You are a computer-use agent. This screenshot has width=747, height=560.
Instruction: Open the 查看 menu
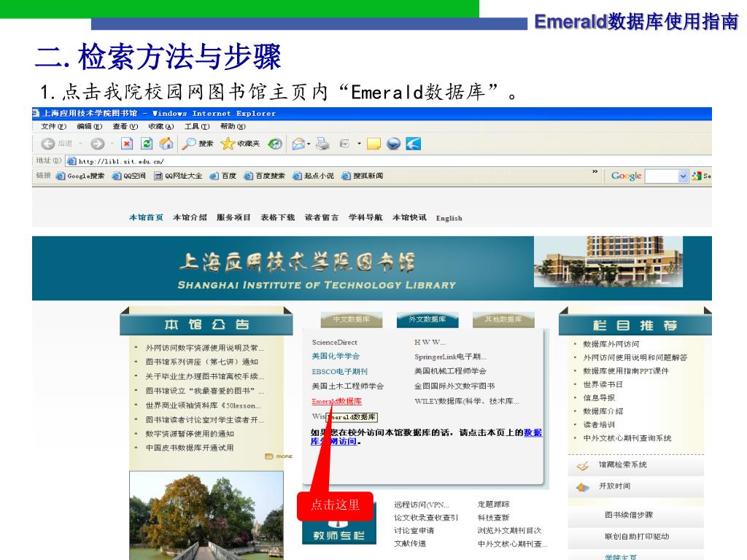click(x=125, y=126)
